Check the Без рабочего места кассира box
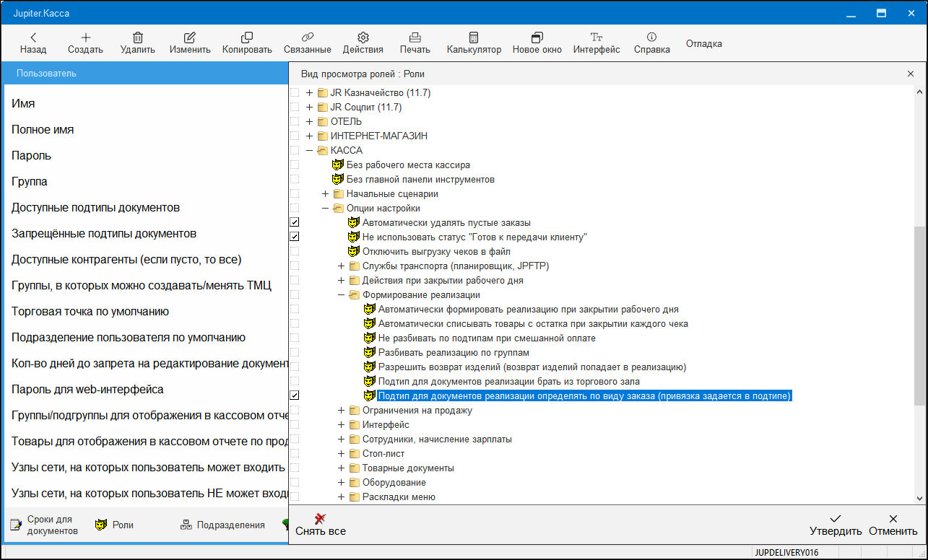The image size is (928, 560). coord(294,165)
